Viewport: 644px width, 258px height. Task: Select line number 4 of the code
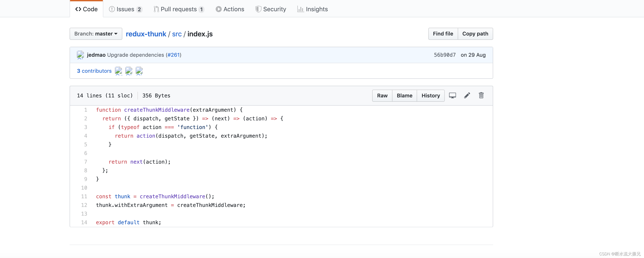coord(86,136)
